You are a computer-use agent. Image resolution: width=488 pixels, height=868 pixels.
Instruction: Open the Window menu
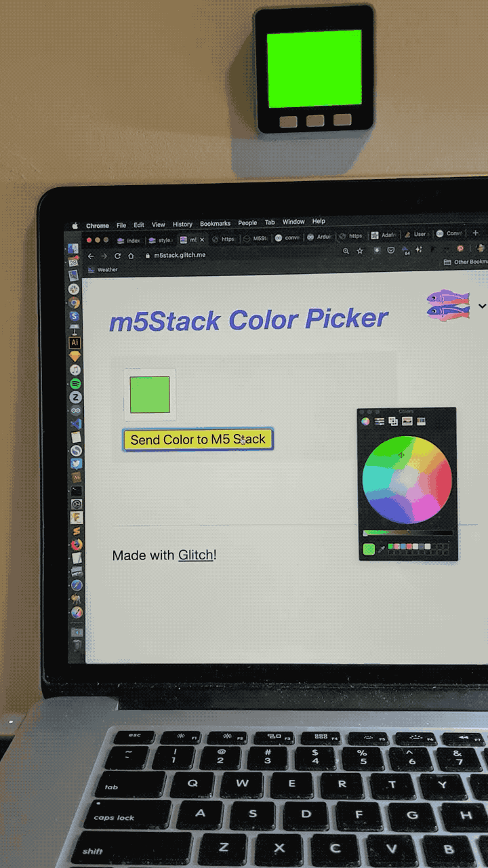pyautogui.click(x=293, y=222)
